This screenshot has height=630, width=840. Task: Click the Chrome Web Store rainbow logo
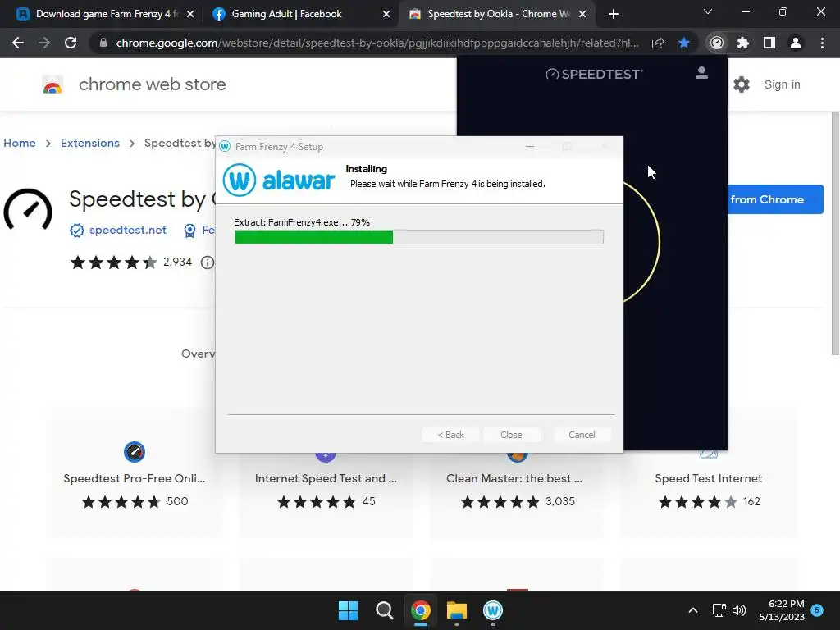52,84
